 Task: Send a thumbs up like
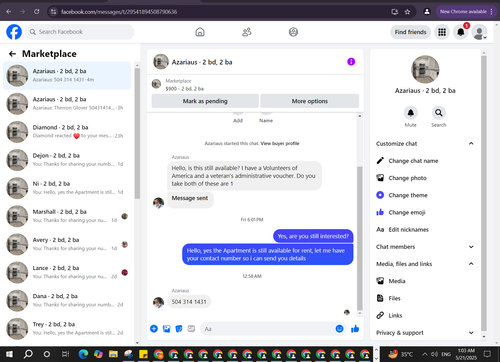click(x=355, y=329)
